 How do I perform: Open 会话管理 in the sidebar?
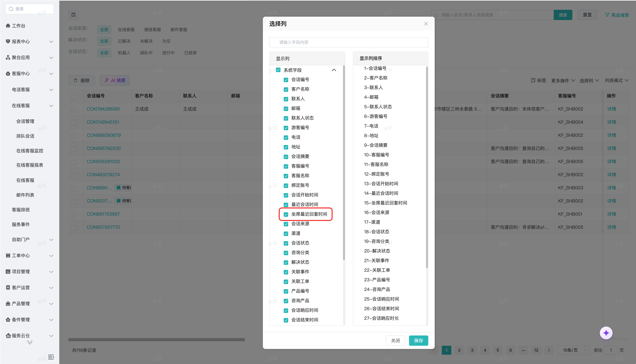(x=25, y=121)
